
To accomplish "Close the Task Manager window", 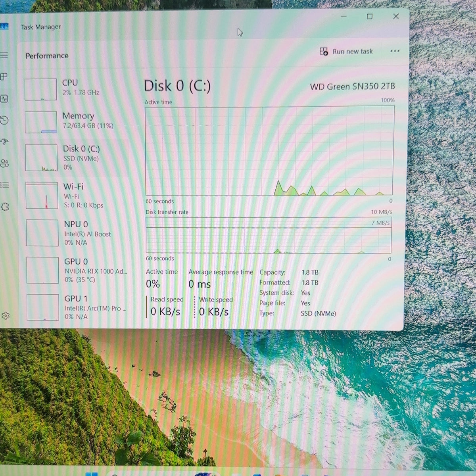I will coord(396,16).
